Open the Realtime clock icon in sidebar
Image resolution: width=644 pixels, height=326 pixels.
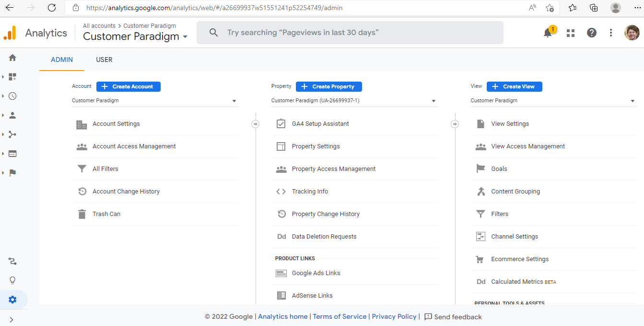tap(12, 96)
